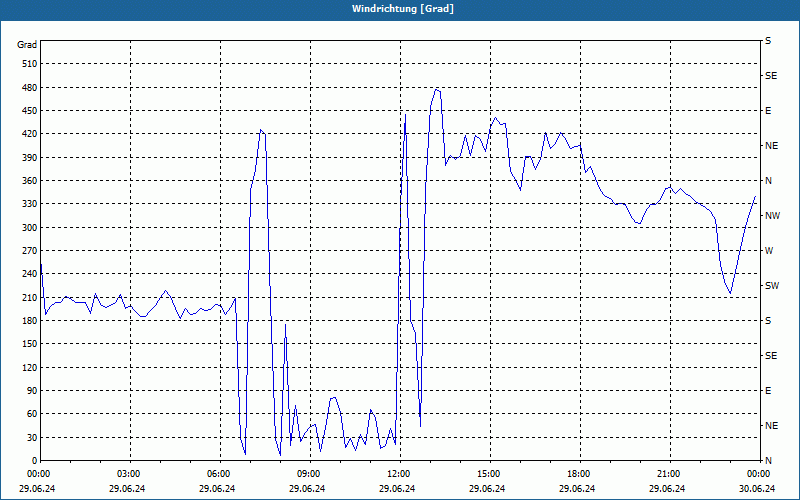Image resolution: width=800 pixels, height=500 pixels.
Task: Click the 240 y-axis value
Action: pyautogui.click(x=30, y=274)
